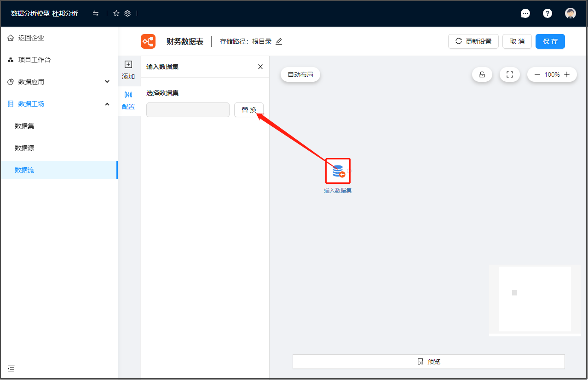Toggle the canvas lock icon
Viewport: 588px width, 380px height.
click(x=482, y=74)
